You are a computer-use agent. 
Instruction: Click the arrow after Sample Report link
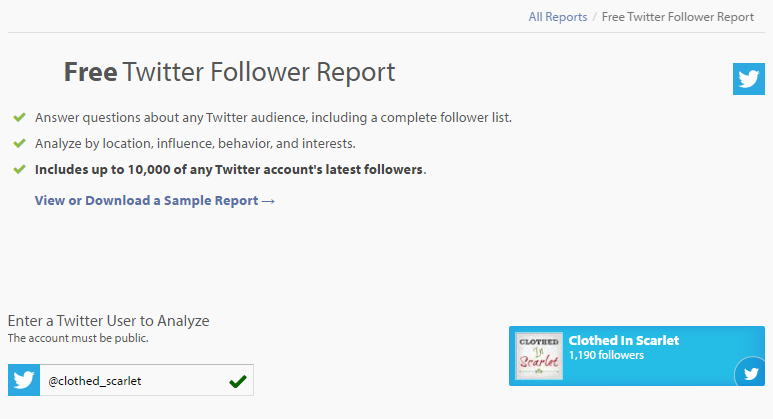(x=268, y=201)
